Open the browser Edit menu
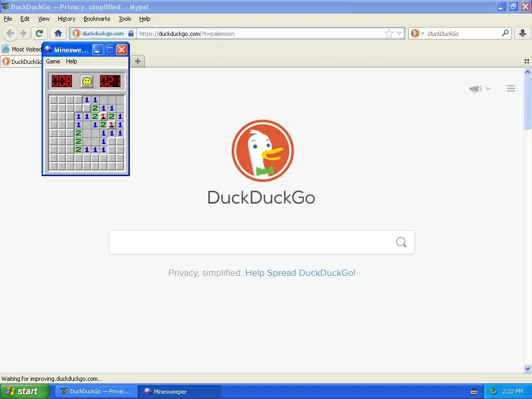The width and height of the screenshot is (532, 399). 25,19
